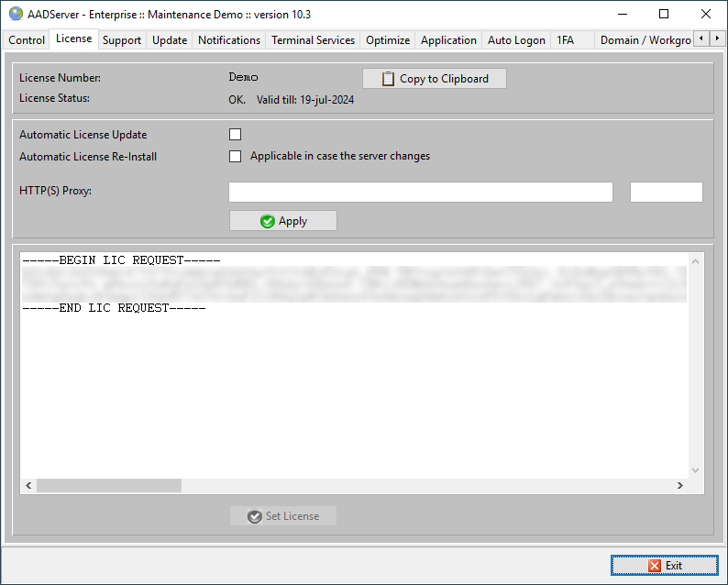728x585 pixels.
Task: Click the green checkmark Apply button
Action: (x=283, y=221)
